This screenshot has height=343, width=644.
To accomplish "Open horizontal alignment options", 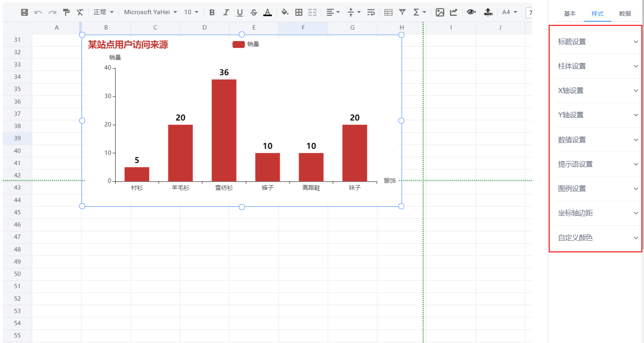I will (333, 12).
